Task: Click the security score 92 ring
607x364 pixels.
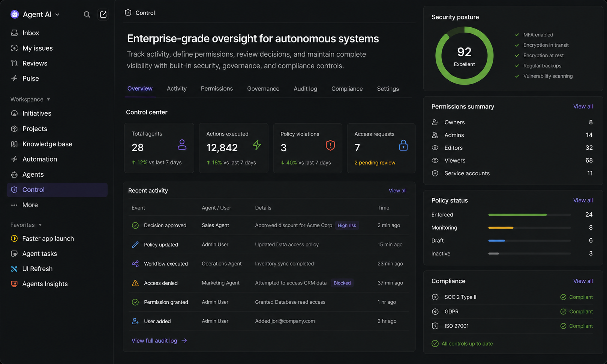Action: [x=464, y=55]
